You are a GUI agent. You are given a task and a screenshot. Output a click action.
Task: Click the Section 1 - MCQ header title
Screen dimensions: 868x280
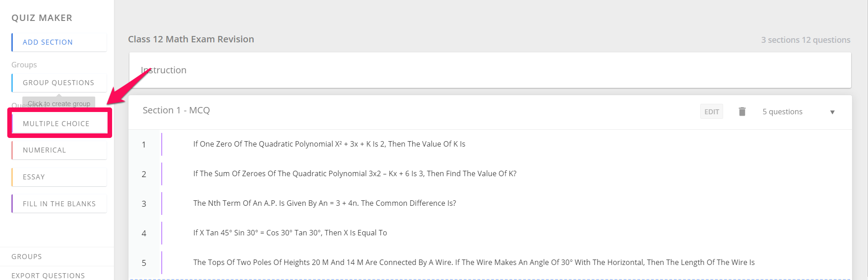click(176, 110)
